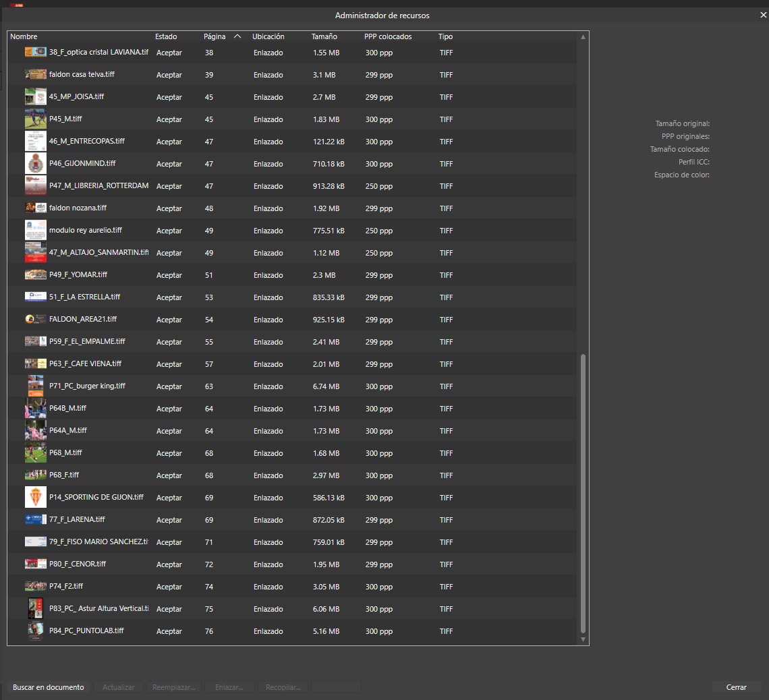Click thumbnail of P68_M.tiff

point(35,453)
